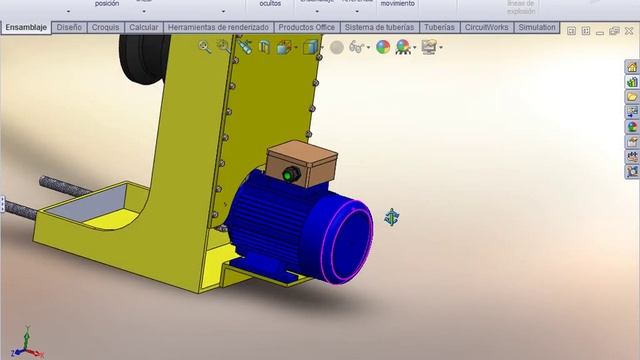Click the Previous View icon
The image size is (640, 360).
[244, 47]
